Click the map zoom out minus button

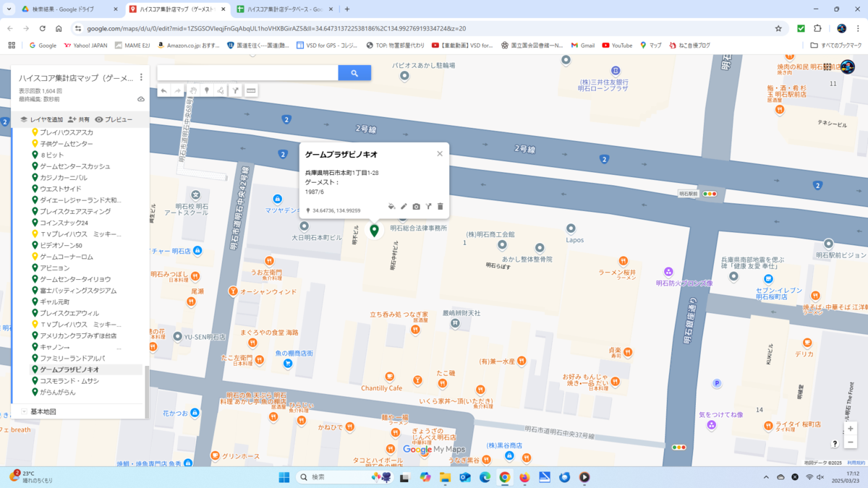[851, 442]
